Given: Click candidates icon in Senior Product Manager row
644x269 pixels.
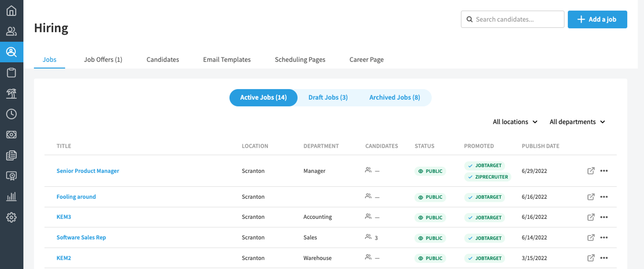Looking at the screenshot, I should coord(368,170).
